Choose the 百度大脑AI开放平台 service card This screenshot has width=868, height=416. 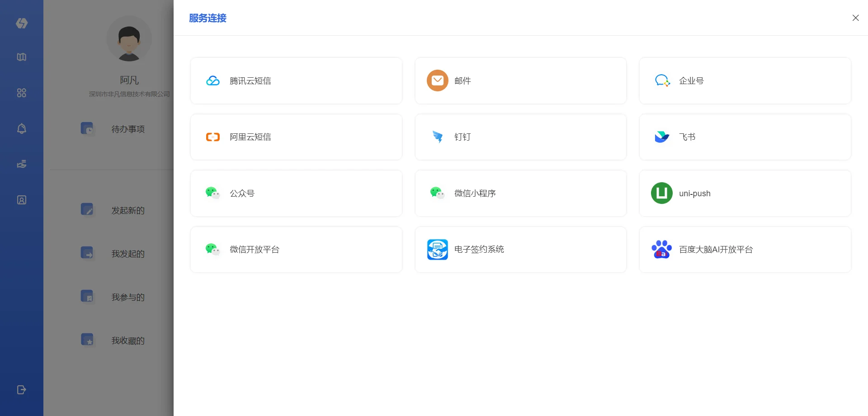pyautogui.click(x=745, y=250)
